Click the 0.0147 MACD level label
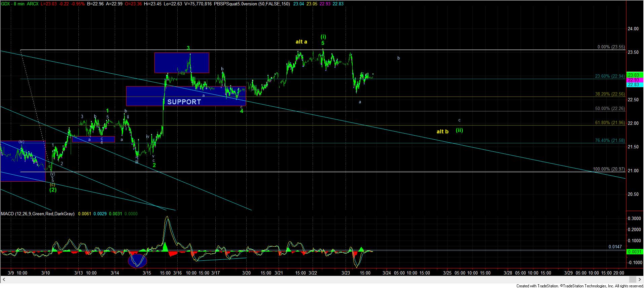Screen dimensions: 644x288 click(615, 247)
